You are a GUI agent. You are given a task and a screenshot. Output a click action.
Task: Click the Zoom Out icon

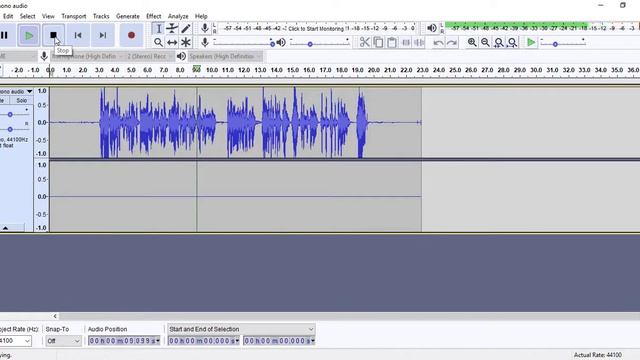pyautogui.click(x=485, y=42)
